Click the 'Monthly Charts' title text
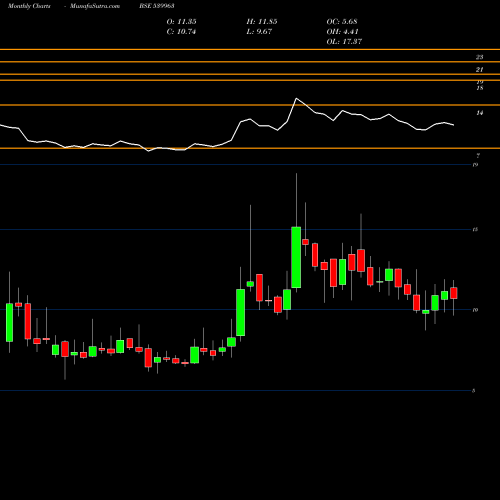 (x=29, y=6)
